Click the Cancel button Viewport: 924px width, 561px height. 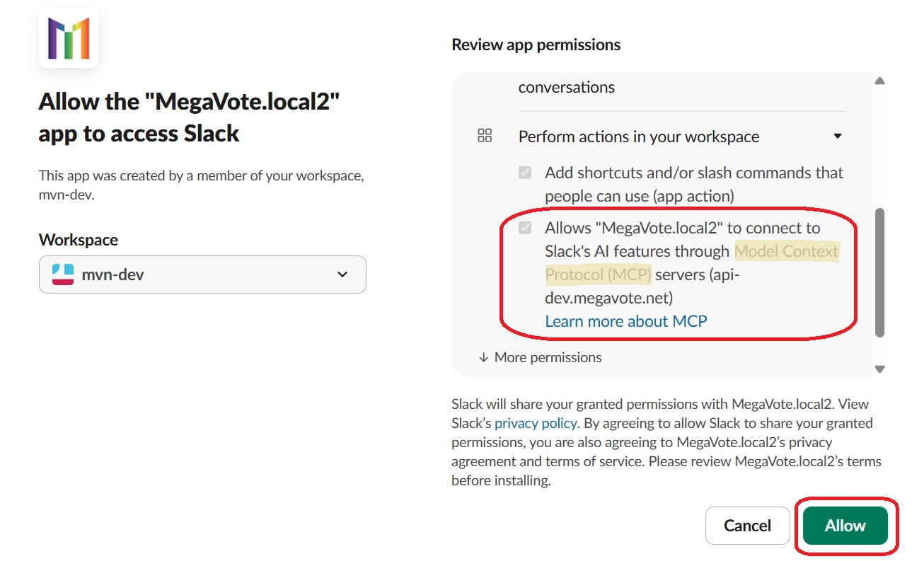(747, 526)
